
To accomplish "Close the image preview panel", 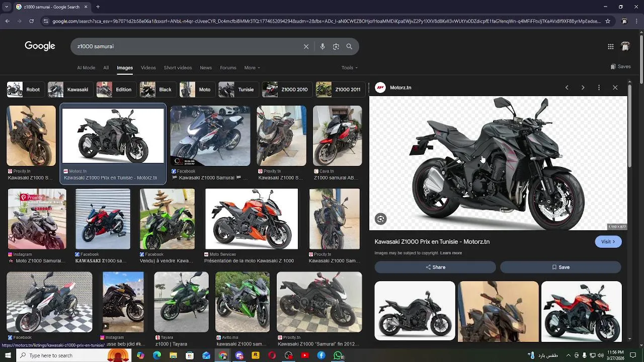I will [615, 87].
